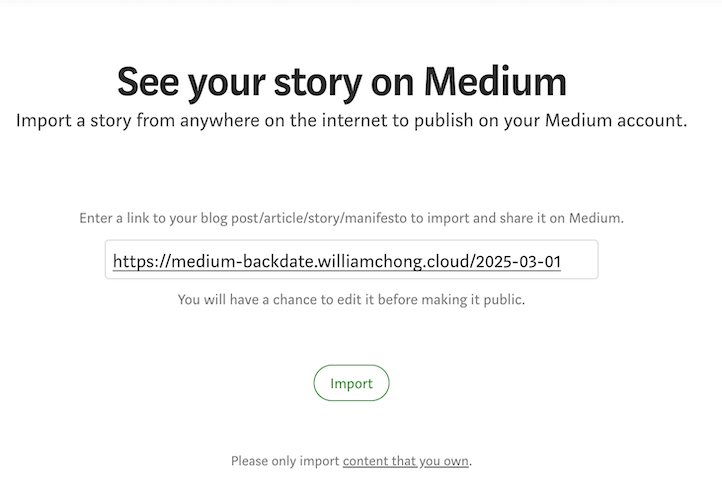The height and width of the screenshot is (500, 722).
Task: Focus the story URL input field
Action: tap(351, 260)
